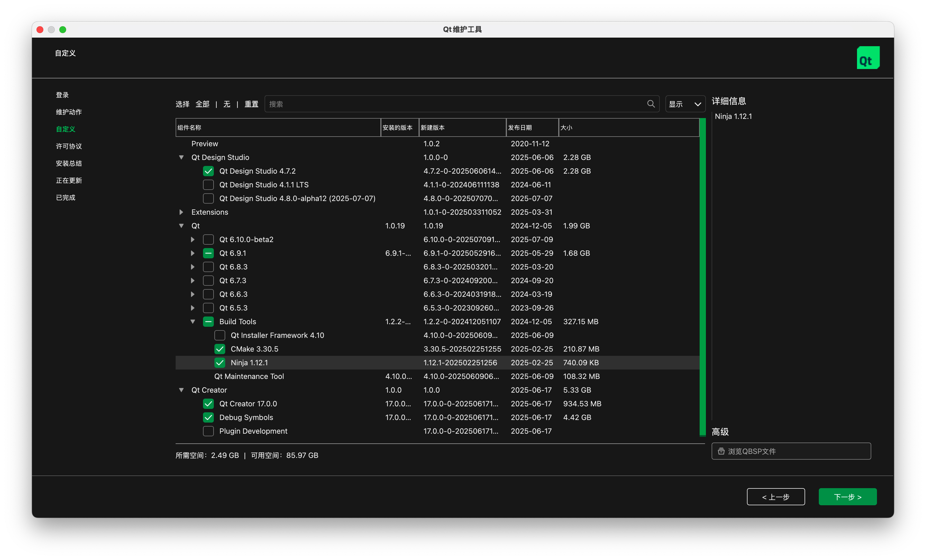The image size is (926, 560).
Task: Expand the Qt 6.8.3 node
Action: coord(192,267)
